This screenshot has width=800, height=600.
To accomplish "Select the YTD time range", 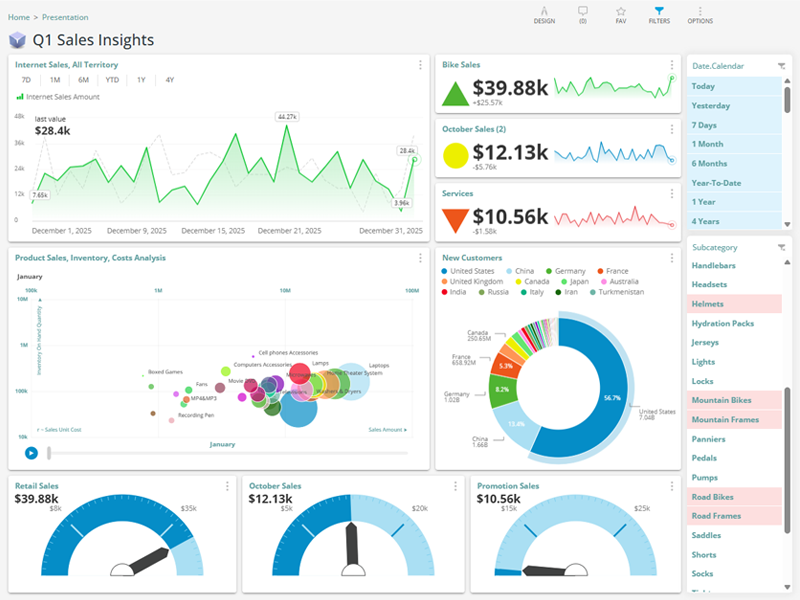I will [112, 80].
